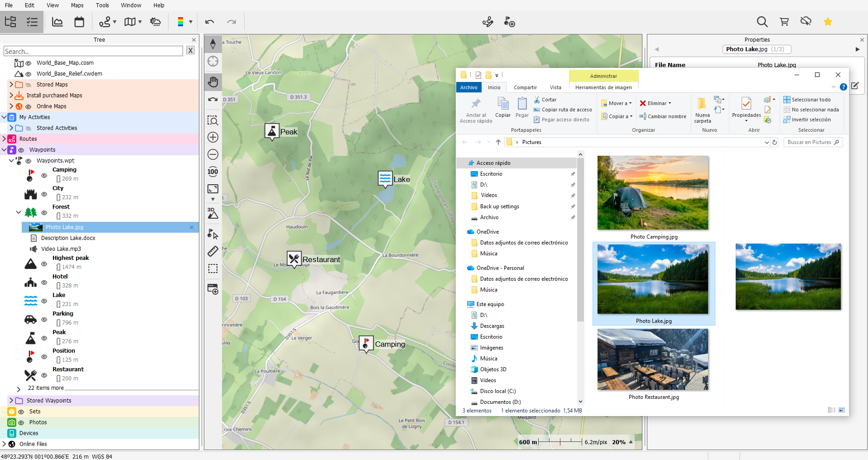Switch to the Vista ribbon tab
868x460 pixels.
(x=555, y=87)
